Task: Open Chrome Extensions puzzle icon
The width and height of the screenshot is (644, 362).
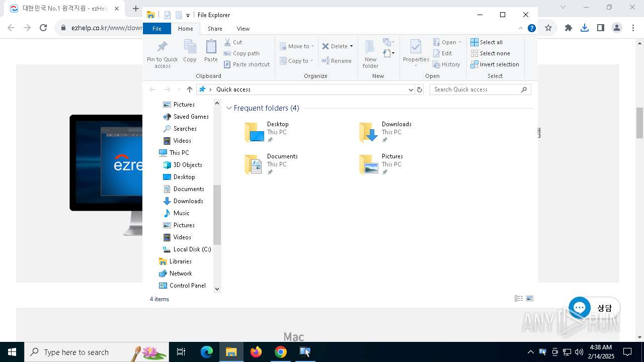Action: [x=569, y=28]
